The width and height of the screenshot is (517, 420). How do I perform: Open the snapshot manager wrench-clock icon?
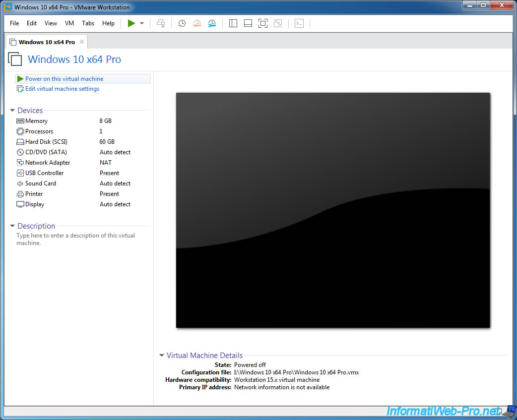(x=212, y=23)
